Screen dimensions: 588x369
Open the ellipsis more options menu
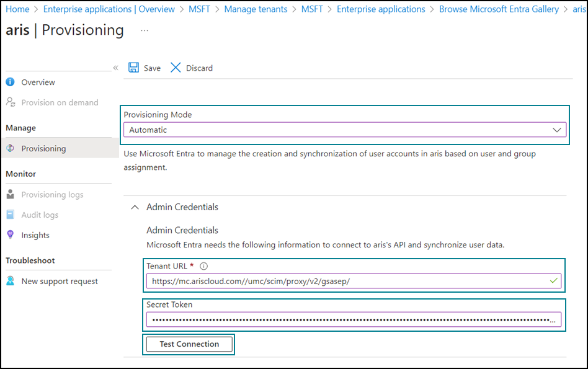[x=145, y=30]
